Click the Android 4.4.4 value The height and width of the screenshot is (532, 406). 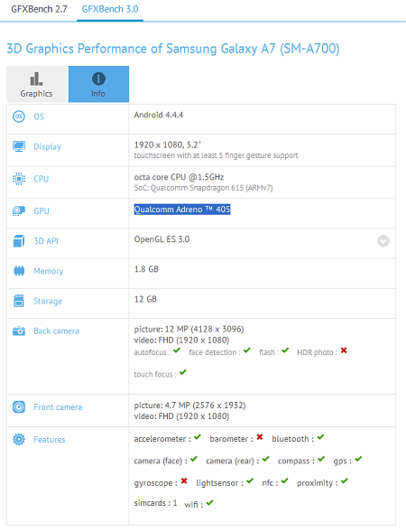click(159, 115)
